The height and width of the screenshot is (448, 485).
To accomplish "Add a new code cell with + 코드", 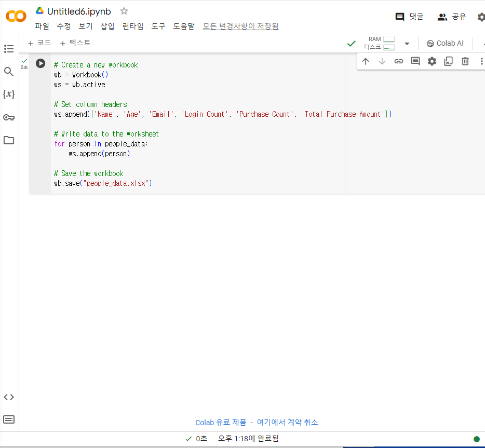I will click(x=39, y=43).
